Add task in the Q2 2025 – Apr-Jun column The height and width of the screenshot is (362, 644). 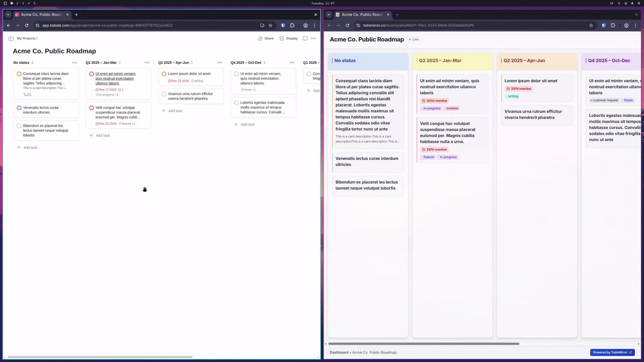click(172, 111)
